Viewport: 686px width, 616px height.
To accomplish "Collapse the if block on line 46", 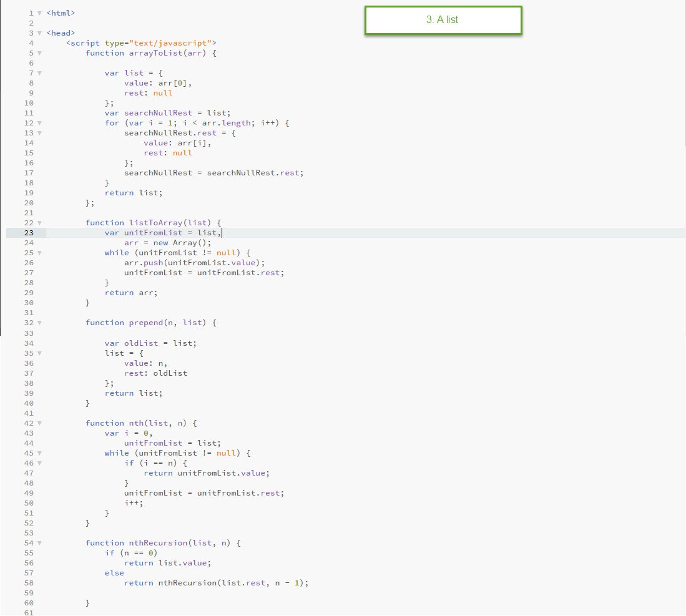I will (x=39, y=463).
